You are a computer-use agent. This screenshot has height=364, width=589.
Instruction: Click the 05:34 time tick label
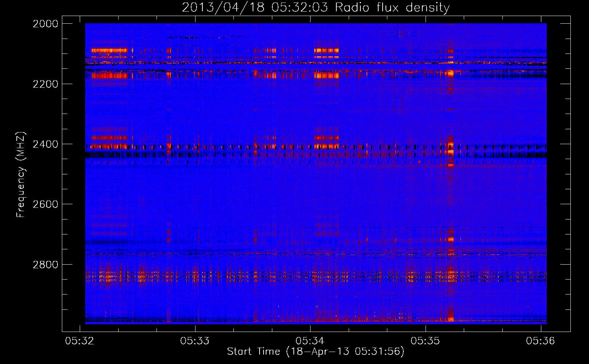(310, 341)
